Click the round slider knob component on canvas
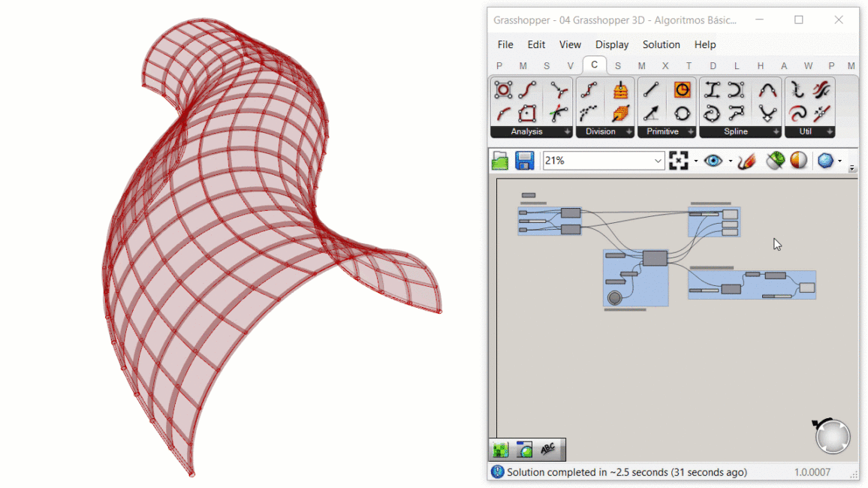The height and width of the screenshot is (488, 868). pyautogui.click(x=615, y=298)
